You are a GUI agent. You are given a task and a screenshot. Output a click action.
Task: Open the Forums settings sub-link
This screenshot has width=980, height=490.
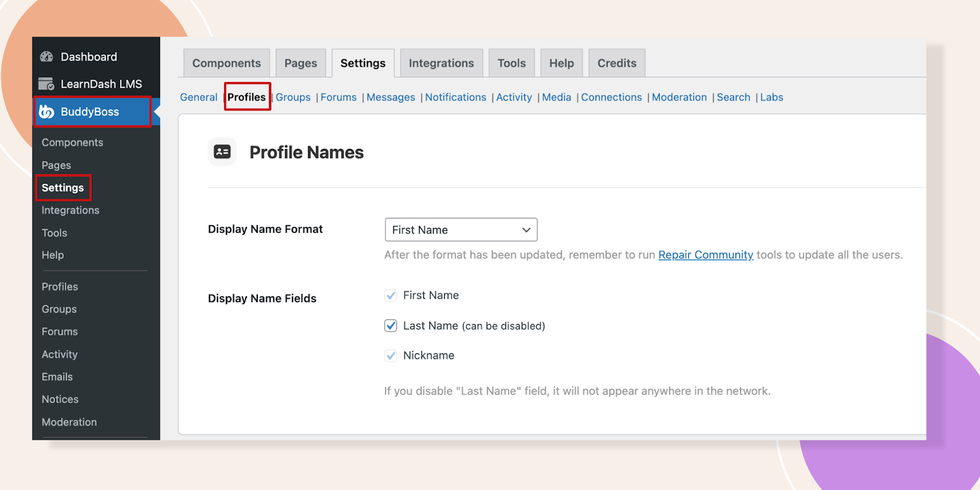pos(339,97)
